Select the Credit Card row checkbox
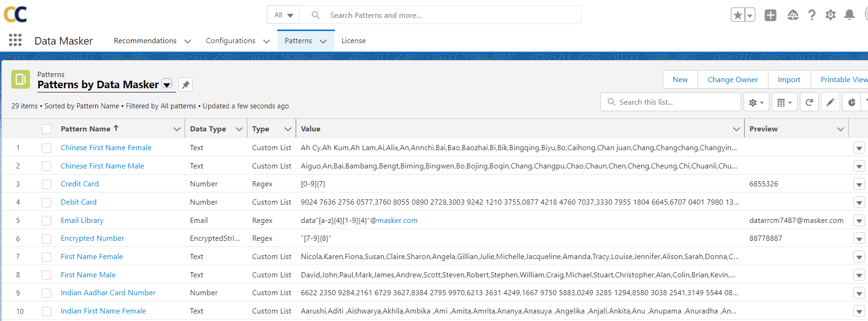The image size is (868, 321). tap(46, 184)
